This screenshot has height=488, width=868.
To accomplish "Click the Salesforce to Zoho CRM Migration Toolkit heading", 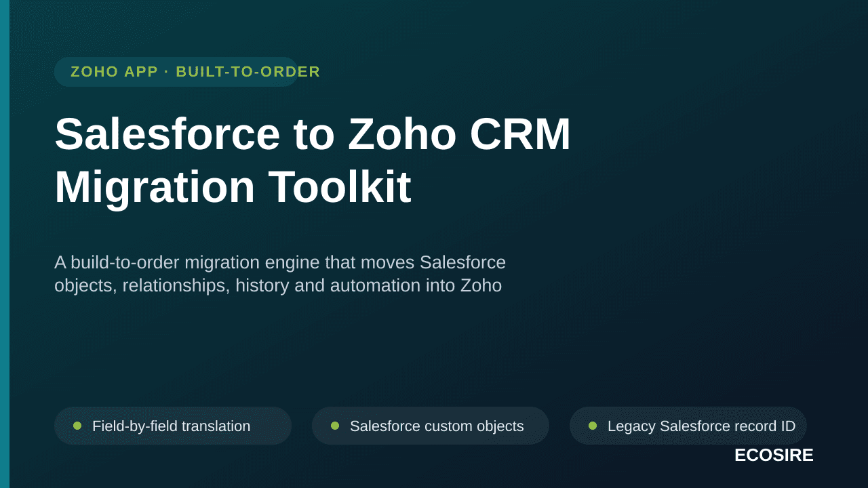I will pos(313,160).
